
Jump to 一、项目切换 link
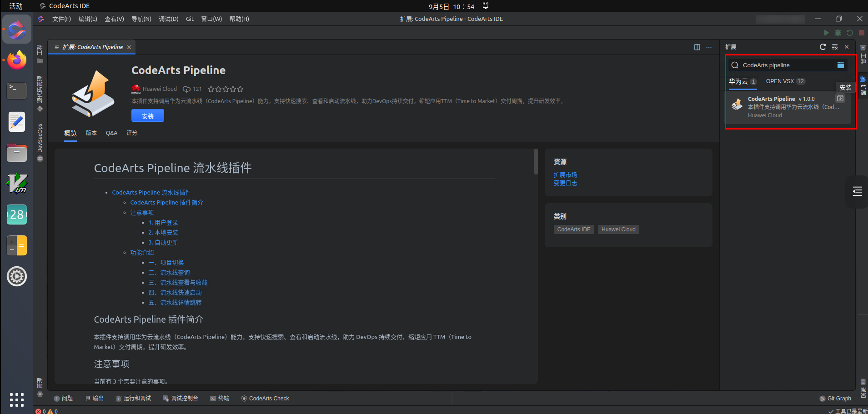(166, 263)
